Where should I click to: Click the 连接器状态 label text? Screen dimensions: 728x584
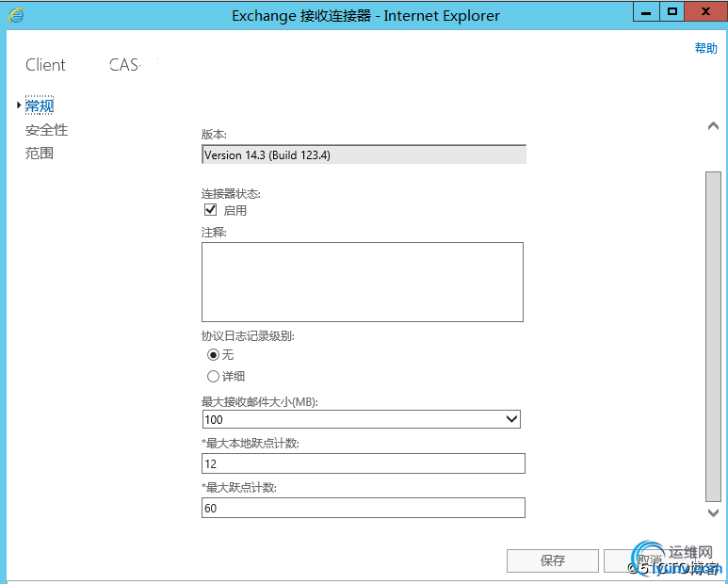[x=231, y=194]
